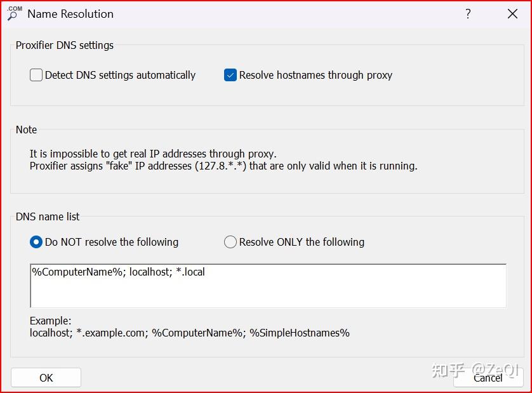The width and height of the screenshot is (532, 393).
Task: Place cursor after *.local in name list
Action: pyautogui.click(x=206, y=272)
